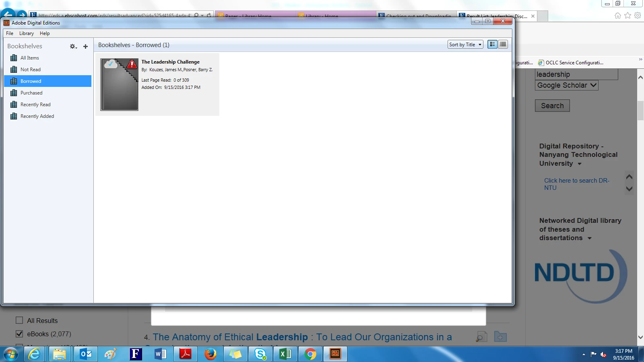The image size is (644, 362).
Task: Open the Google Scholar dropdown in browser
Action: [566, 85]
